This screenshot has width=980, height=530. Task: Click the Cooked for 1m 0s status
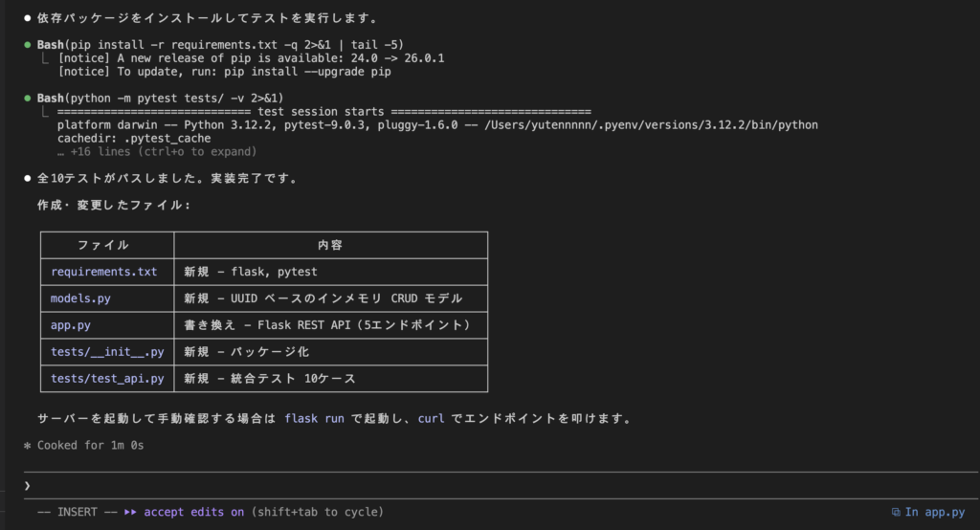click(x=91, y=446)
